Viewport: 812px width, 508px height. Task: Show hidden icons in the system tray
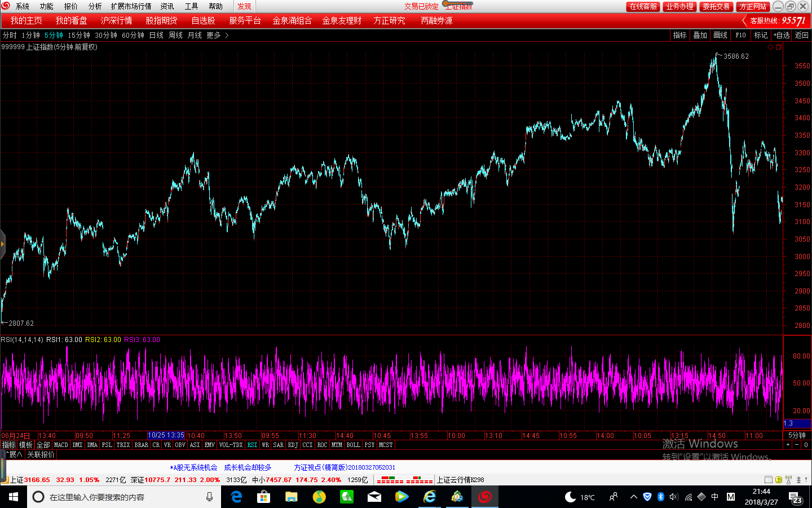[633, 497]
